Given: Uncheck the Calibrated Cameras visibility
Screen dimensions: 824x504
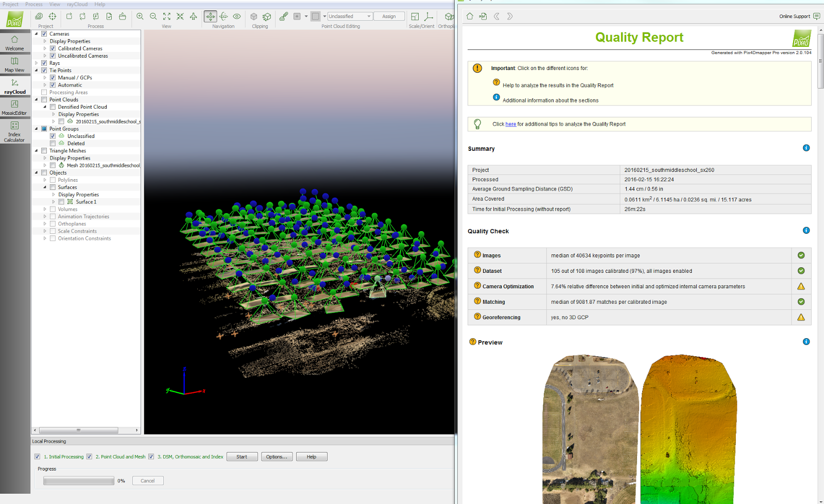Looking at the screenshot, I should point(53,48).
